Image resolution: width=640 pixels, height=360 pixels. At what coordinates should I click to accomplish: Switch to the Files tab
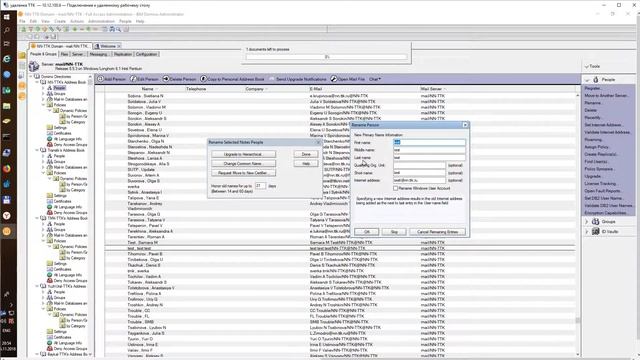click(64, 54)
